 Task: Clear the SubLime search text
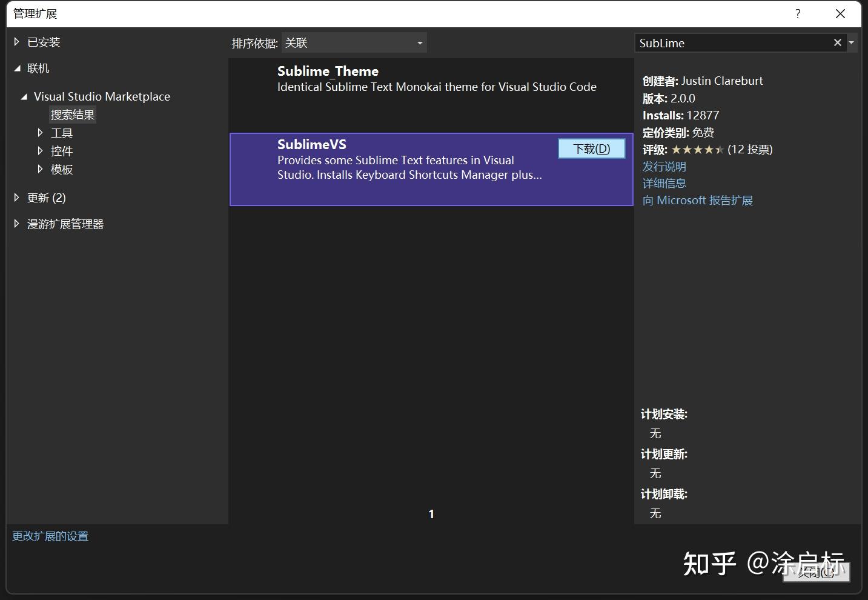point(838,42)
